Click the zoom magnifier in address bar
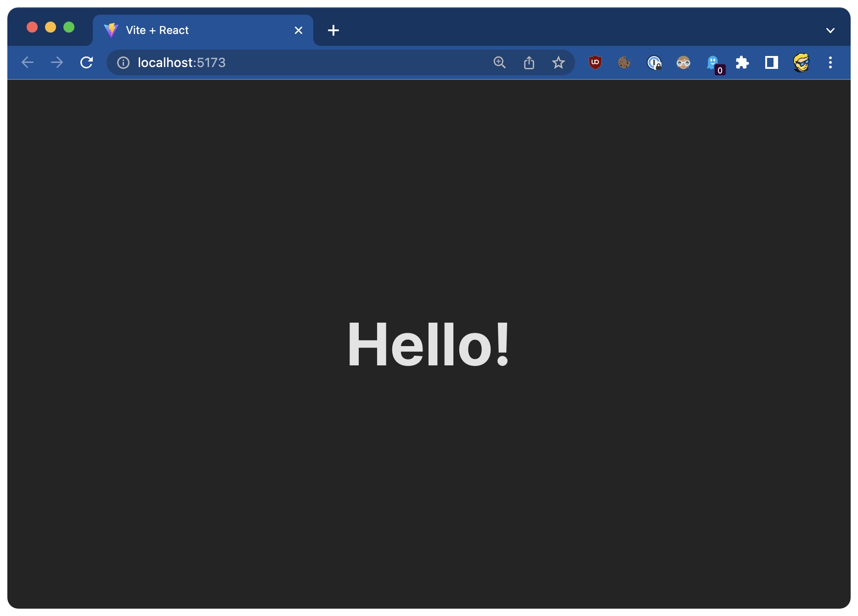 coord(499,62)
